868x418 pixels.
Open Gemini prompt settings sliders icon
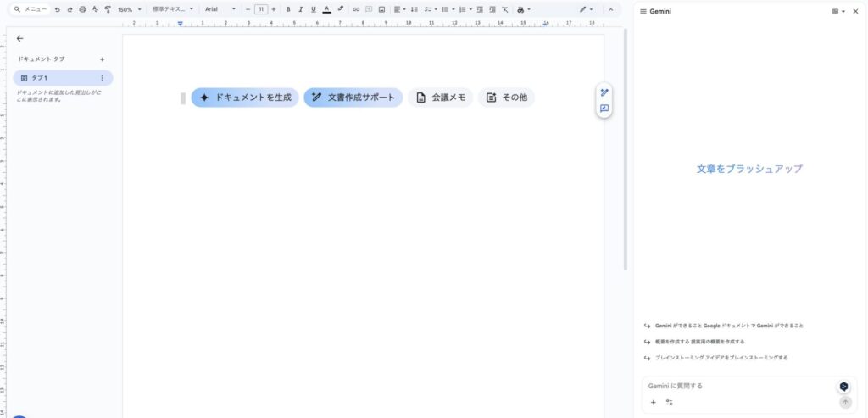(670, 403)
